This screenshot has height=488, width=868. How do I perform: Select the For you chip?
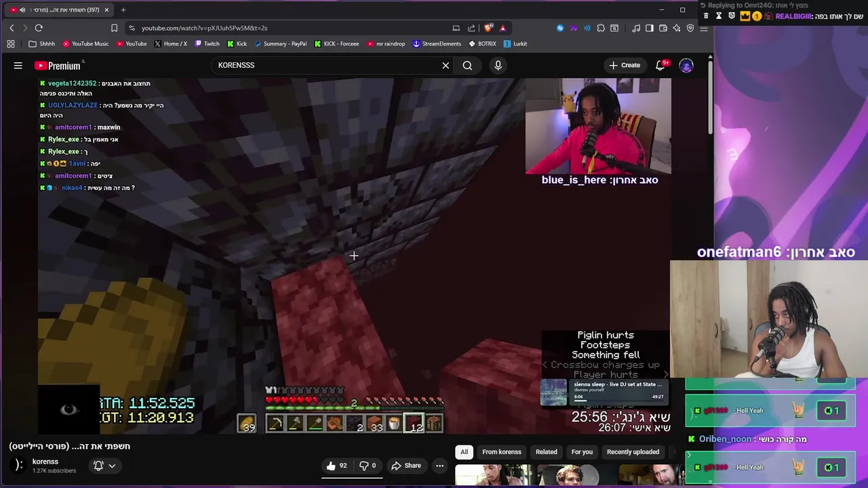click(x=582, y=452)
